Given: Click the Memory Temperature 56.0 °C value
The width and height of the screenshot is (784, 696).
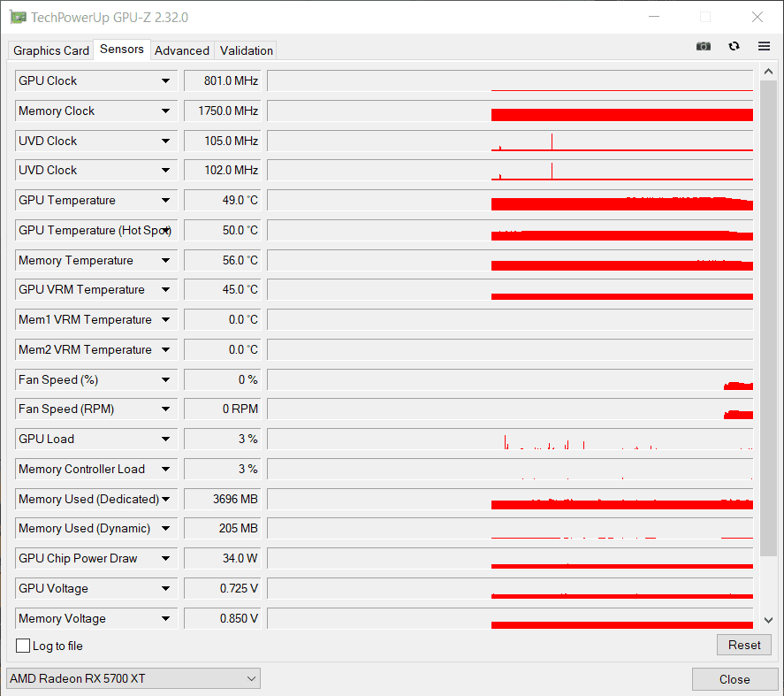Looking at the screenshot, I should pos(223,260).
